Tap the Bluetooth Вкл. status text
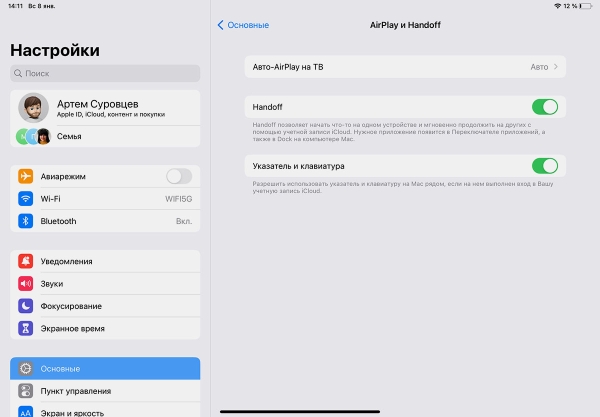This screenshot has height=417, width=600. (184, 221)
